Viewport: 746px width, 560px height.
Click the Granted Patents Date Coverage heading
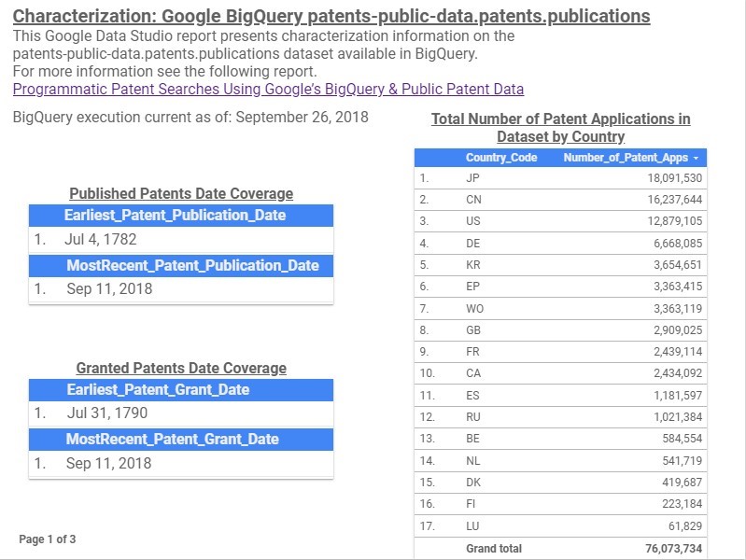pyautogui.click(x=181, y=369)
